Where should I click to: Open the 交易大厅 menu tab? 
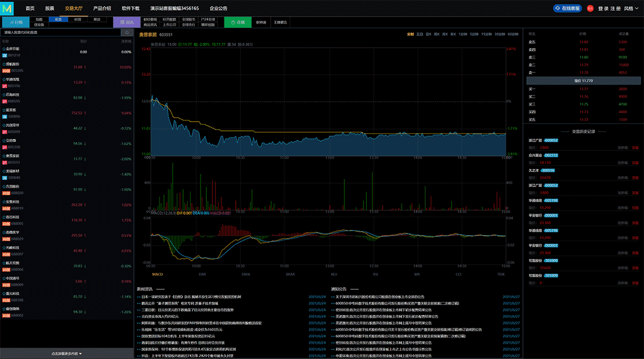(74, 9)
